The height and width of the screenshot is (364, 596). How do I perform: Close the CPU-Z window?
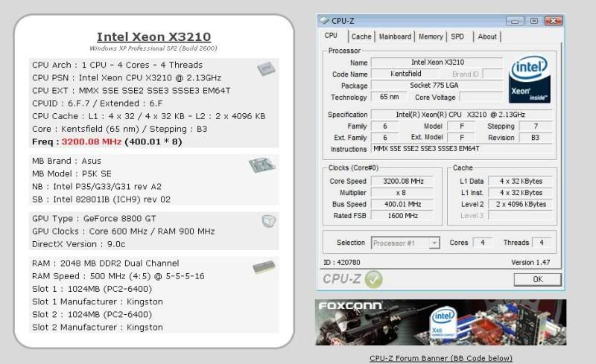point(553,20)
